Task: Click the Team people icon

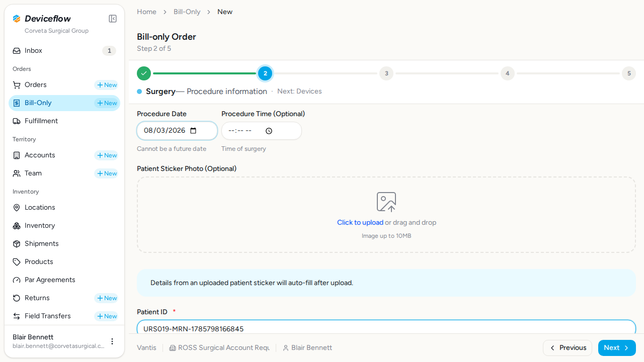Action: (17, 173)
